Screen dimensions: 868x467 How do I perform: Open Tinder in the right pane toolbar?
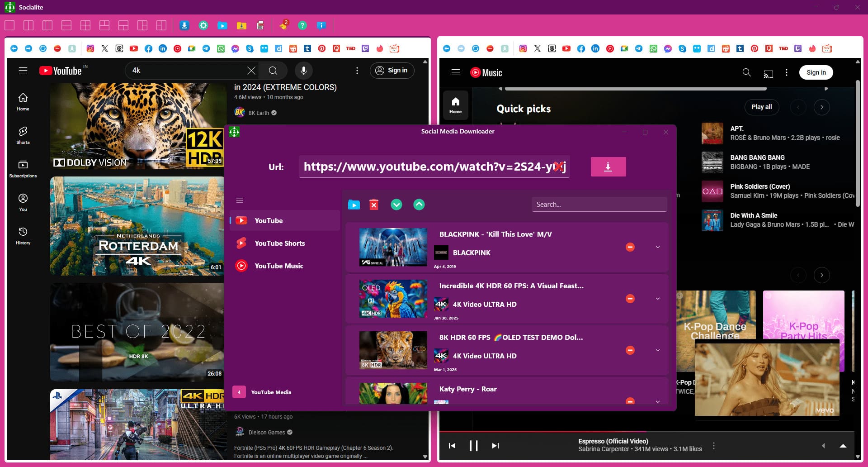pos(812,48)
